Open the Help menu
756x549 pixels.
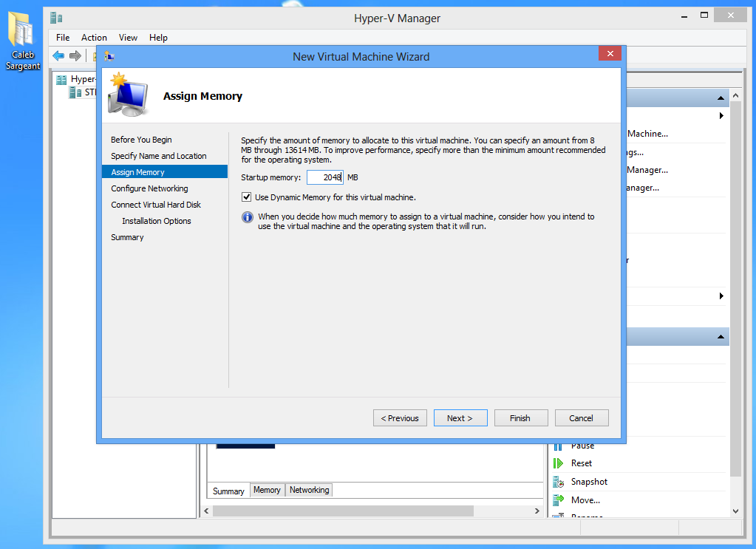tap(158, 38)
